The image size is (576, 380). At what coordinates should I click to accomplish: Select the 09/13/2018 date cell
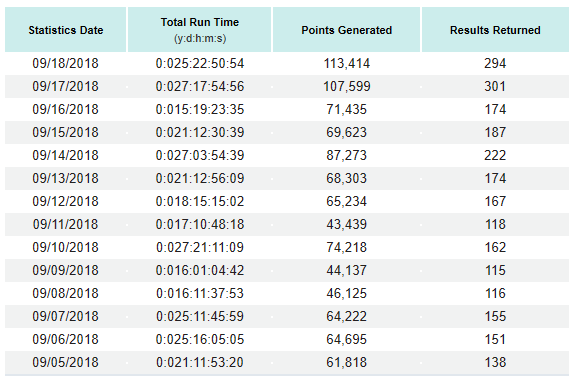coord(65,179)
